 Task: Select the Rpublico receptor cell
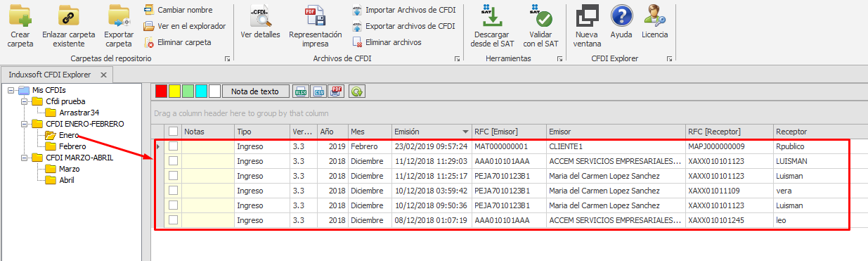[810, 146]
